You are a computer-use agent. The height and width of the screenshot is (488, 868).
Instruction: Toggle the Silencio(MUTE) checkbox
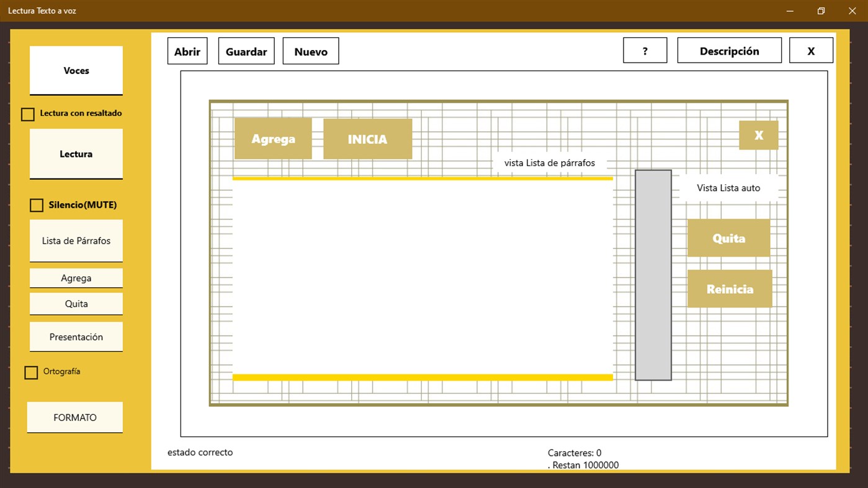[x=37, y=205]
